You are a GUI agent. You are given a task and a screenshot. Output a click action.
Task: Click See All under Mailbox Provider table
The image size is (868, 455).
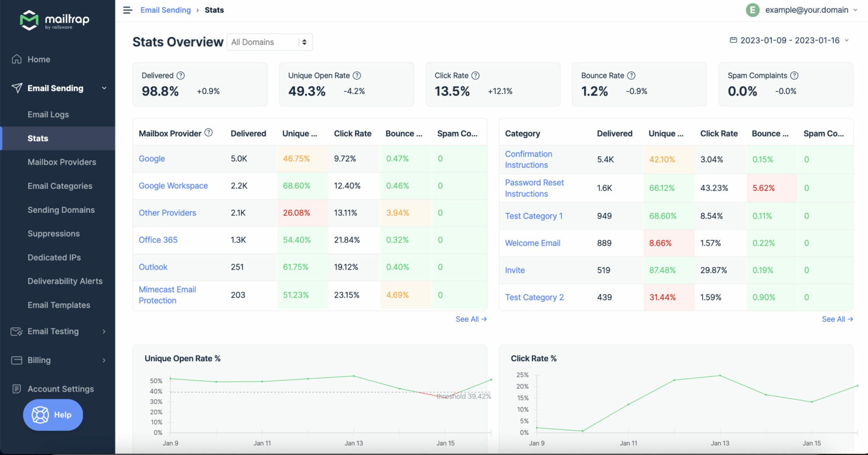[471, 319]
